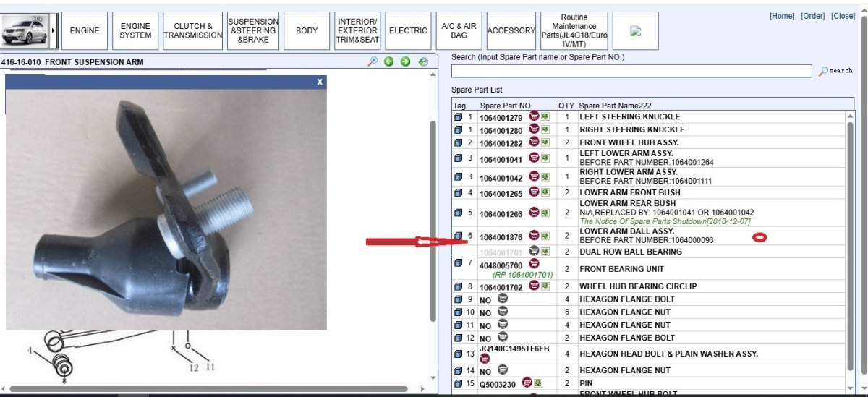Click the spare part search input field
Screen dimensions: 868x397
(631, 71)
